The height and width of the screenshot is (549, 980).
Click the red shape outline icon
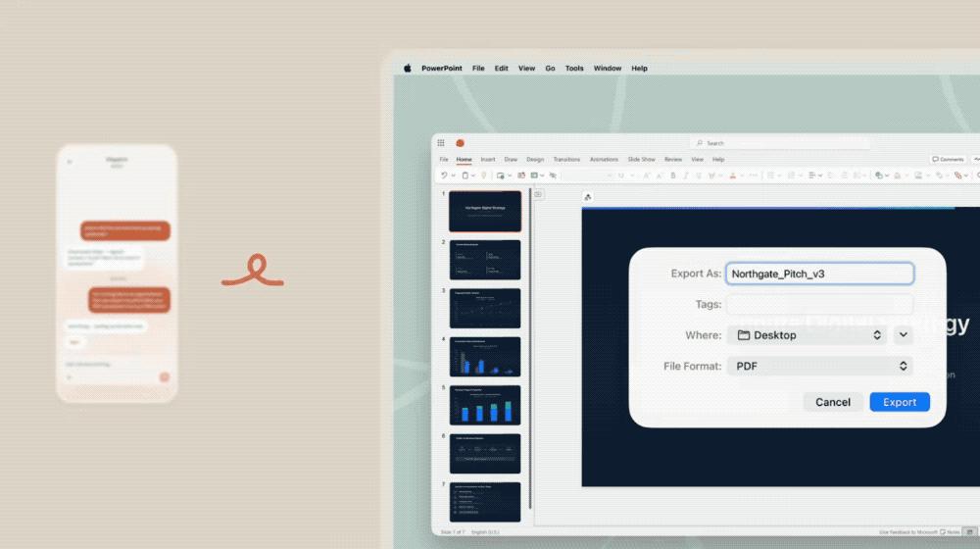click(x=957, y=175)
